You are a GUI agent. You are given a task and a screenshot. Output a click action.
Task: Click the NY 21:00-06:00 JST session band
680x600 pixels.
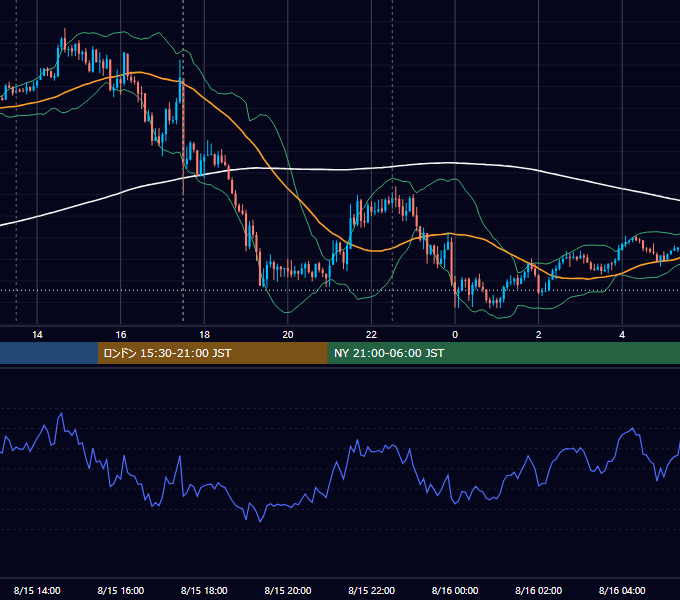coord(503,353)
